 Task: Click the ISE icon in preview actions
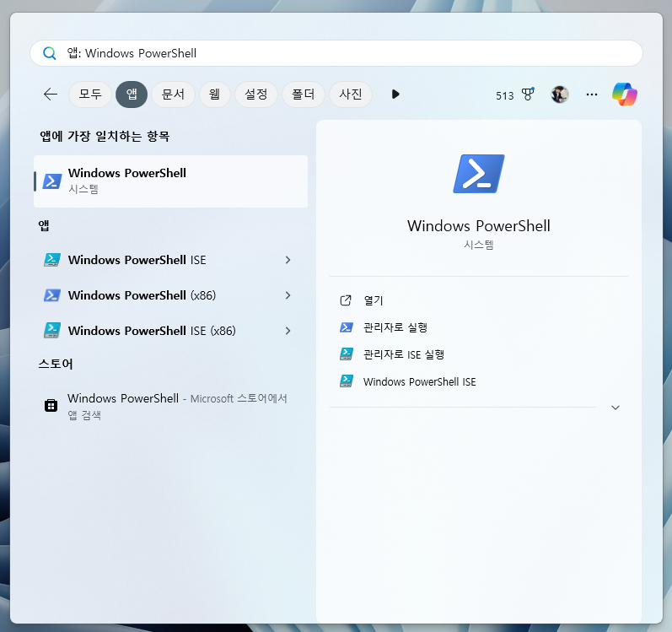[347, 381]
